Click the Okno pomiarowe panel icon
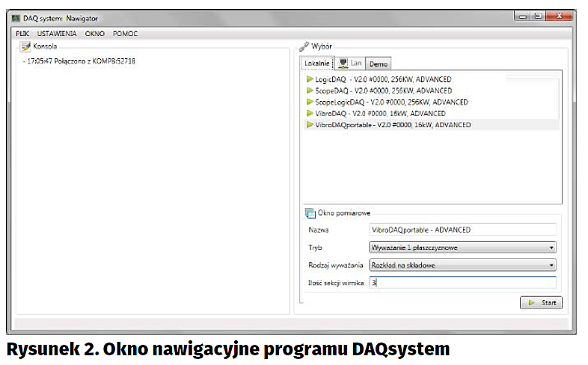 click(x=310, y=213)
